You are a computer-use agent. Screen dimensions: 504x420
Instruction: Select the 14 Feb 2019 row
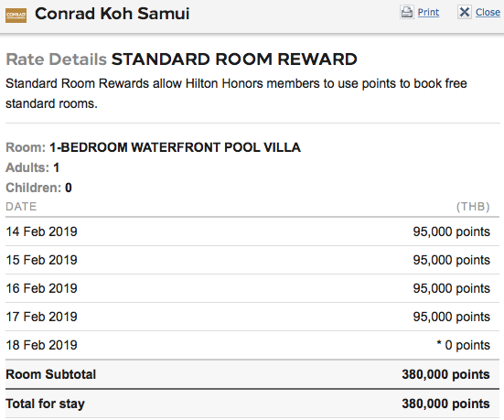click(252, 232)
